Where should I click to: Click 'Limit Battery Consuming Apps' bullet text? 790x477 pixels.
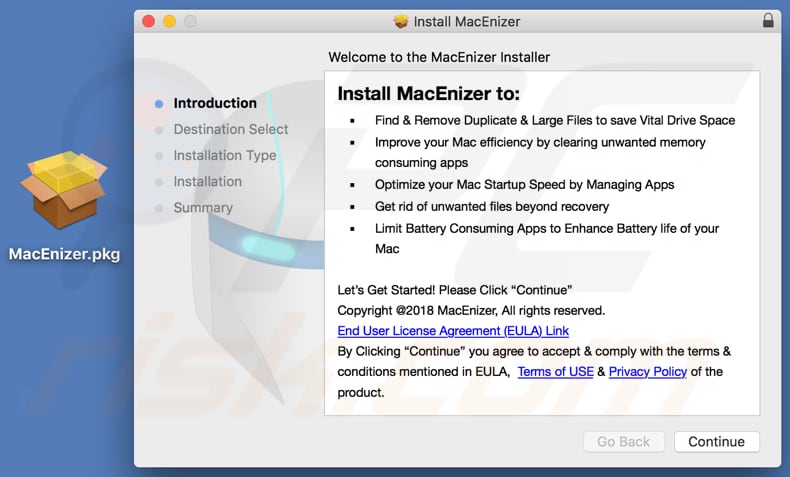(x=547, y=239)
